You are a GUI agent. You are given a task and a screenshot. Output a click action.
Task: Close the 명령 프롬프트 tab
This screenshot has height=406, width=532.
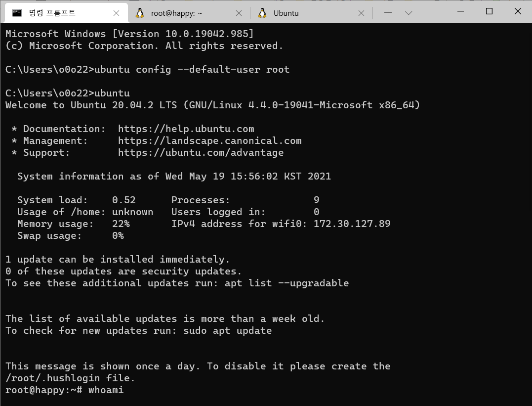click(x=117, y=13)
